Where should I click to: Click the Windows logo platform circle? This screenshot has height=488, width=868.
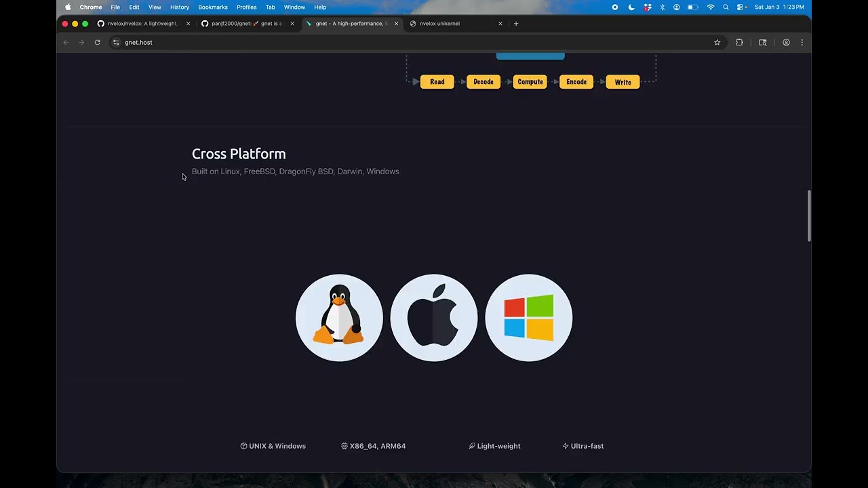[529, 317]
